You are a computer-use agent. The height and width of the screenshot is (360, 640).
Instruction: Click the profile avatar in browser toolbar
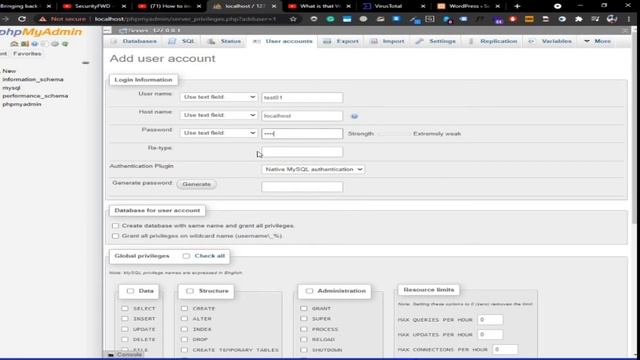pyautogui.click(x=612, y=19)
